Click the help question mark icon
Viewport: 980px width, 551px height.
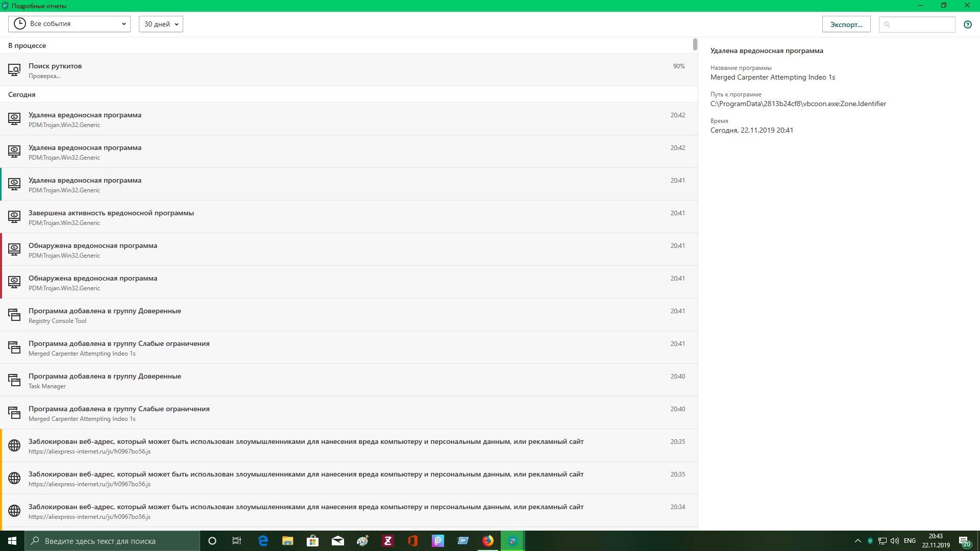click(967, 24)
